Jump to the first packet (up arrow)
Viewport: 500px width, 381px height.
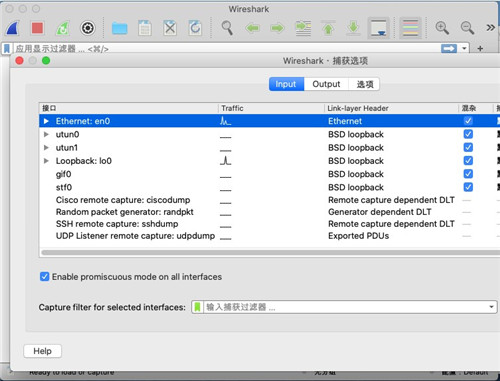[328, 28]
